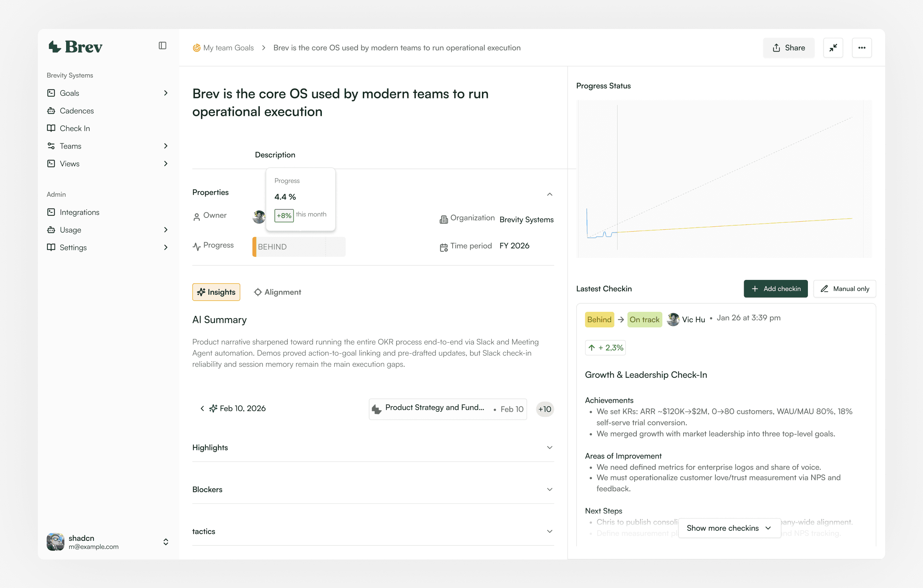Click the Time period calendar icon

click(x=443, y=248)
